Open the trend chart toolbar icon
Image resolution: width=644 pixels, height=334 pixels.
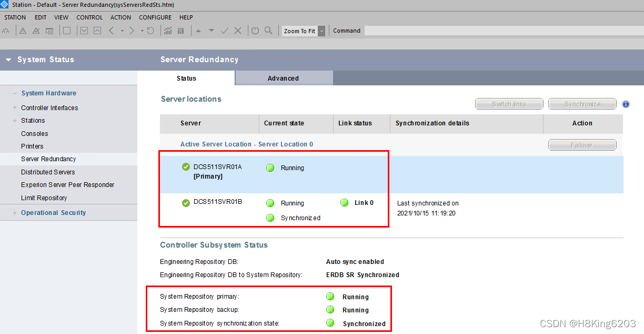[x=168, y=31]
